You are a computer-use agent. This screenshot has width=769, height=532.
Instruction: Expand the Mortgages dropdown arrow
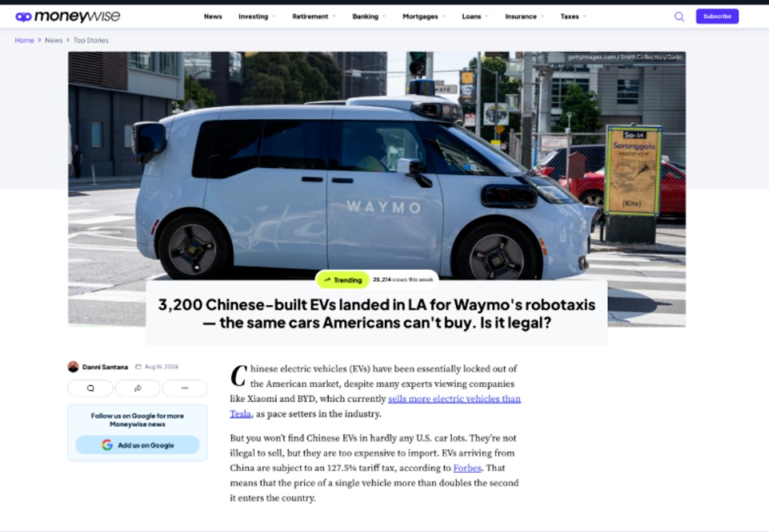point(444,17)
